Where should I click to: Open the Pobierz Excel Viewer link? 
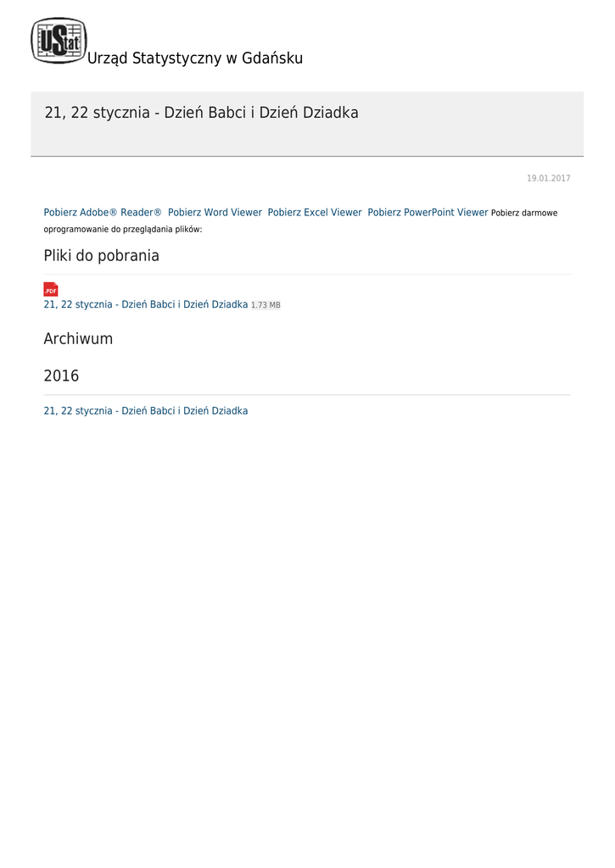coord(315,213)
